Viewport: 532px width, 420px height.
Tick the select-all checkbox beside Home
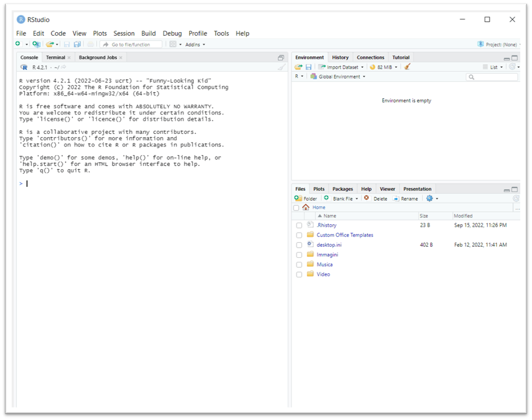point(296,208)
